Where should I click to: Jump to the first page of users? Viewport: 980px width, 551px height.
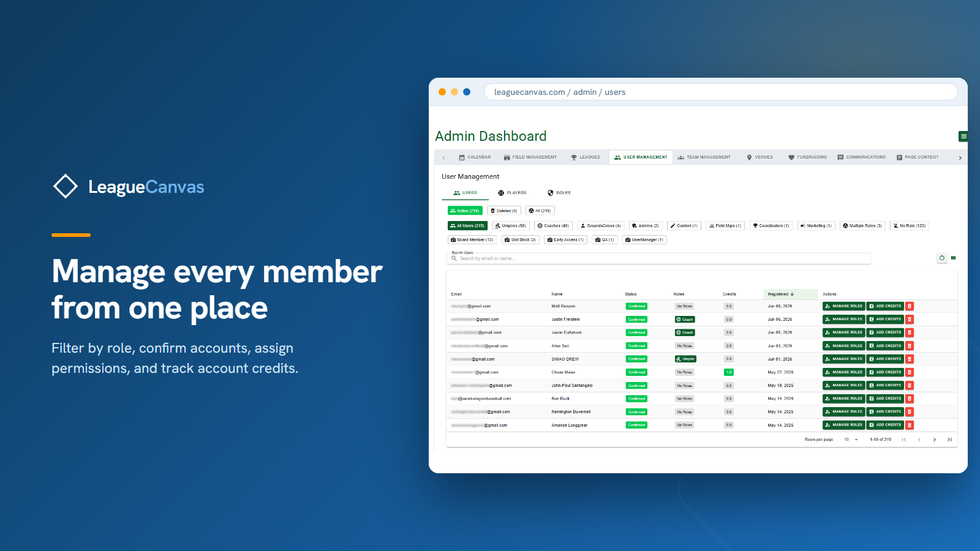[x=904, y=440]
